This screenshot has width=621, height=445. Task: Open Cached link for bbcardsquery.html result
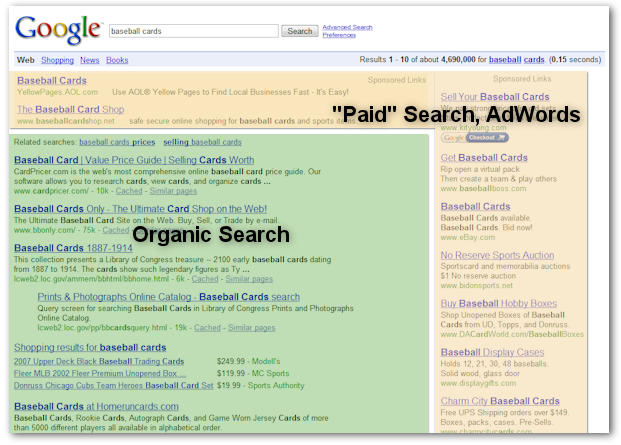pyautogui.click(x=207, y=328)
